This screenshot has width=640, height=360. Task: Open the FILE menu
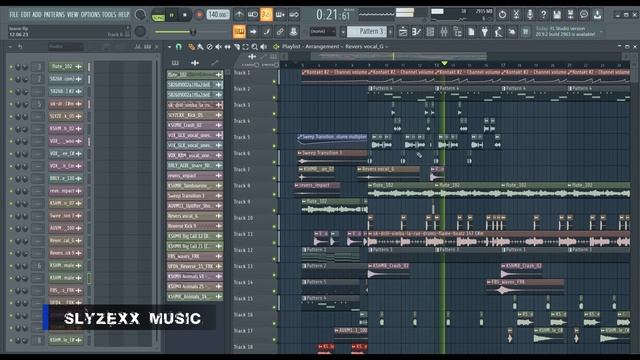13,15
